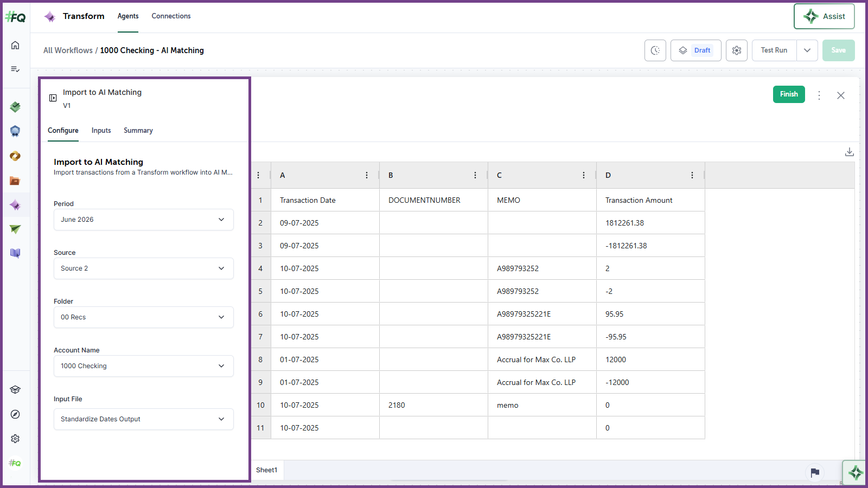Open workflow history clock icon

[655, 50]
